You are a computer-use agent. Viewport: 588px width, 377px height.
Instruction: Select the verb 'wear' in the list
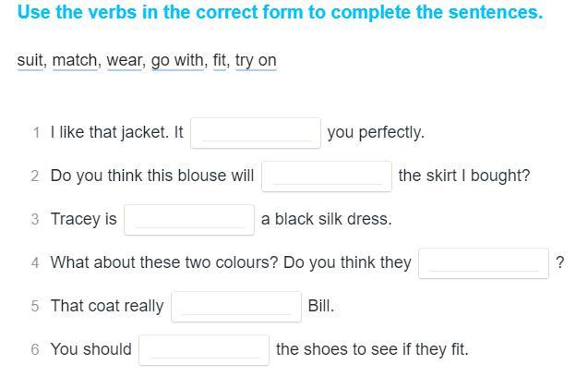click(124, 60)
